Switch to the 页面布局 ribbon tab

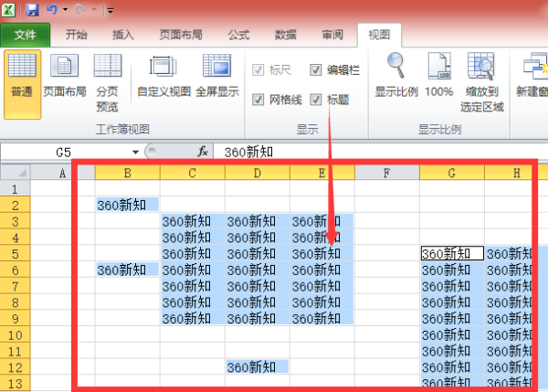click(181, 35)
